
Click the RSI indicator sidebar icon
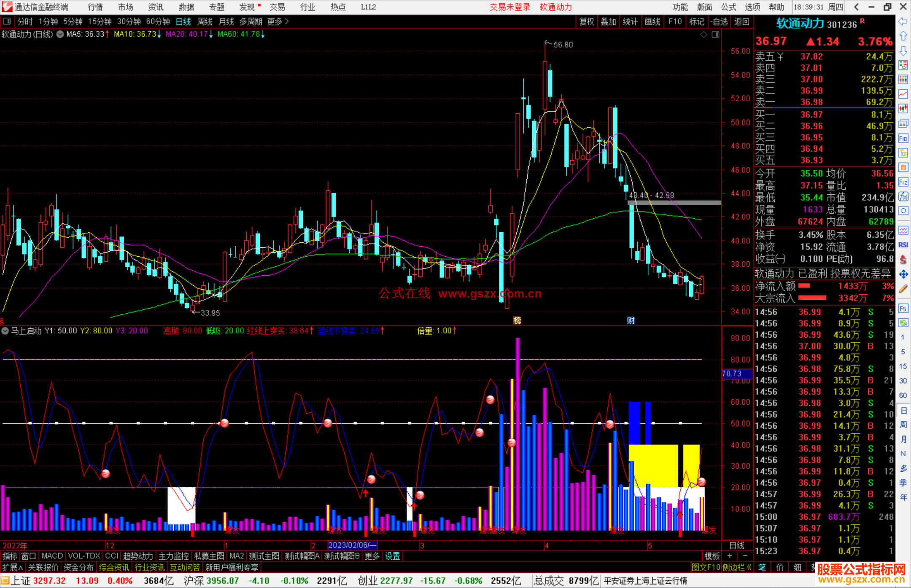tap(903, 245)
